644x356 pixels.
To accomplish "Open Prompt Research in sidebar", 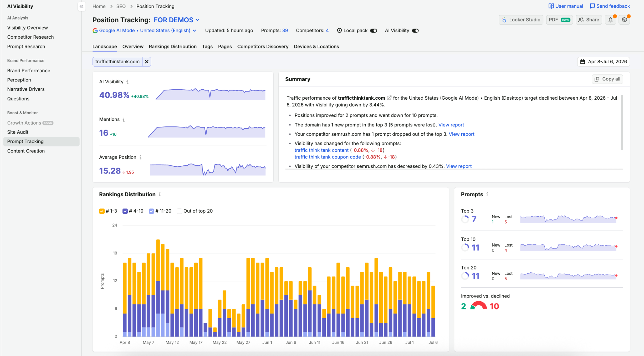I will coord(26,47).
